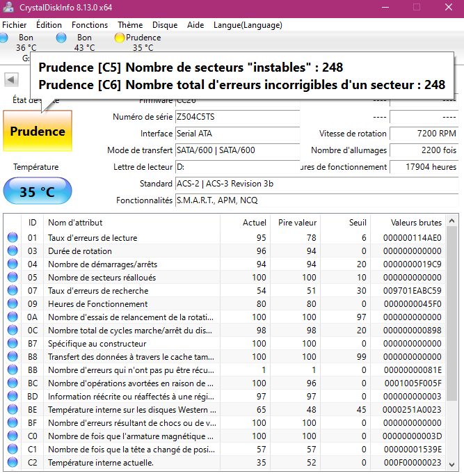Click status icon for attribute BB uncorrectable errors
The width and height of the screenshot is (464, 476).
[x=13, y=370]
